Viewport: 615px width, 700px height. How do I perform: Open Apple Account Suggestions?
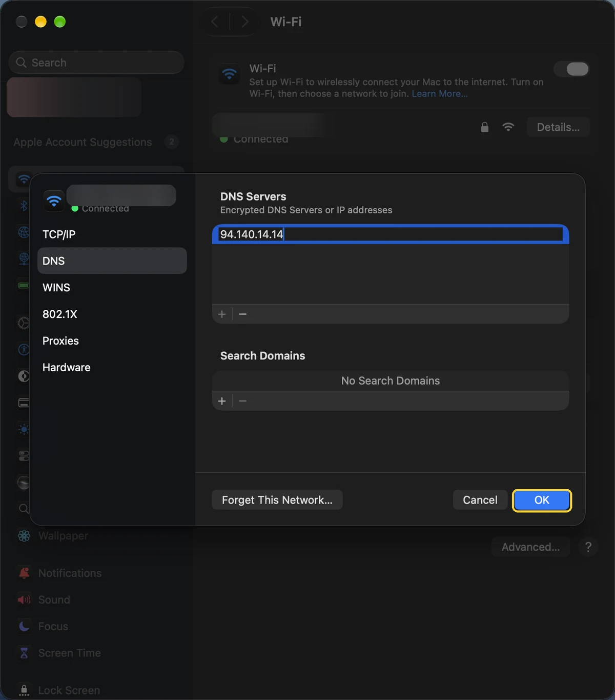pos(83,142)
